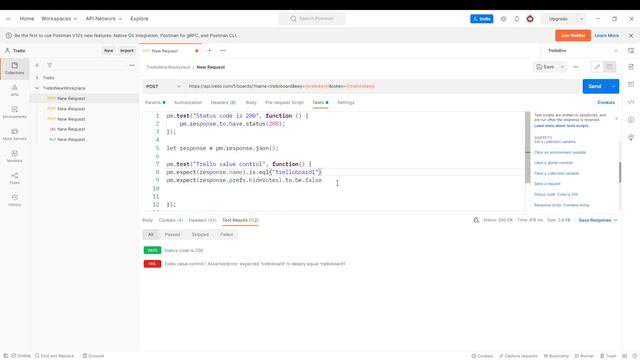Open the Save button dropdown arrow
Viewport: 640px width, 360px height.
click(562, 67)
